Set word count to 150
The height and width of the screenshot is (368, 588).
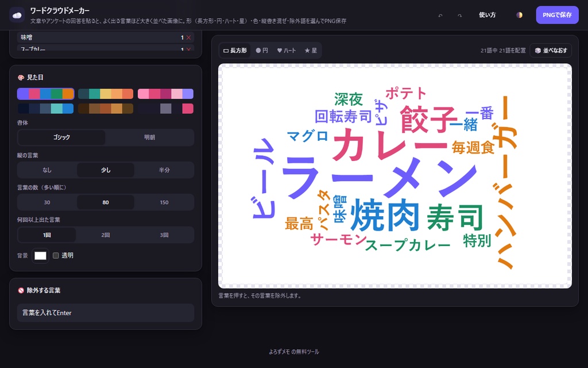coord(164,202)
